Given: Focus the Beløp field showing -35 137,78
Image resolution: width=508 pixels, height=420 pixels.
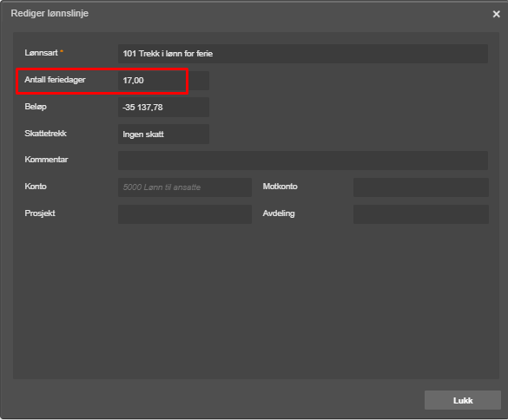Looking at the screenshot, I should point(163,108).
